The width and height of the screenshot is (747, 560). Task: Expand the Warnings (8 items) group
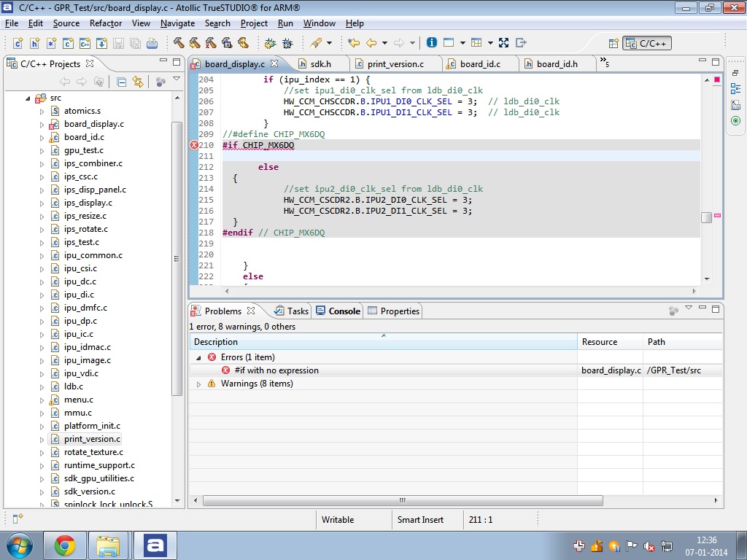[x=198, y=384]
